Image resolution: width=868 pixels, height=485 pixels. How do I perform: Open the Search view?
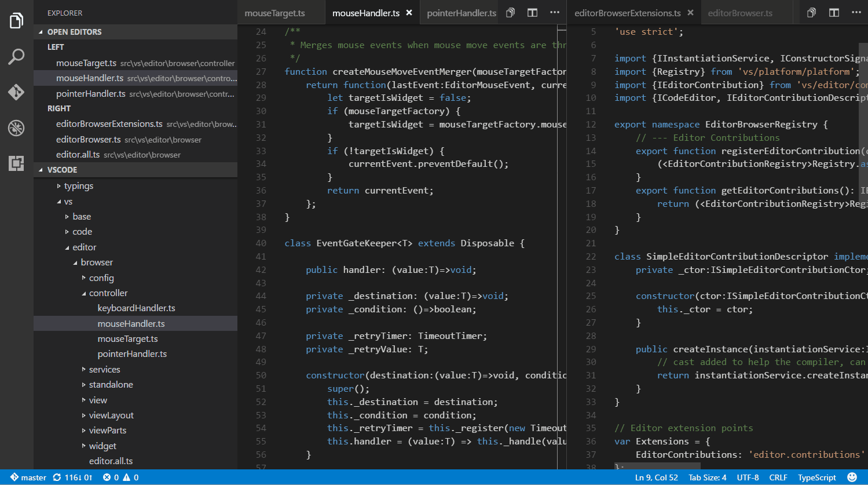click(16, 56)
